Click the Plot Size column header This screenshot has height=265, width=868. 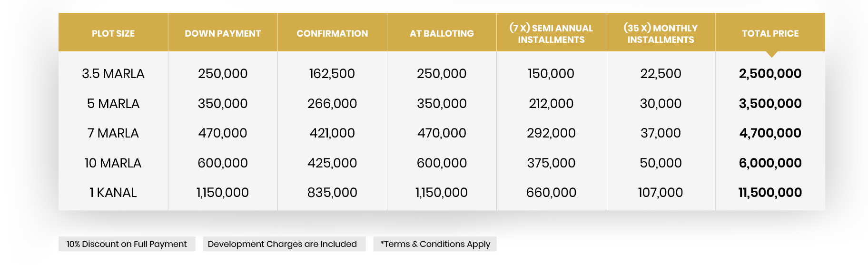point(113,33)
